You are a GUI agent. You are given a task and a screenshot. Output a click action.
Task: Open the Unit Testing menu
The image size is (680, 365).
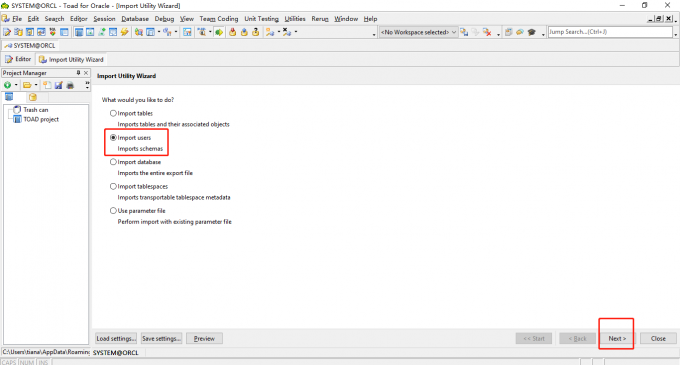tap(262, 19)
